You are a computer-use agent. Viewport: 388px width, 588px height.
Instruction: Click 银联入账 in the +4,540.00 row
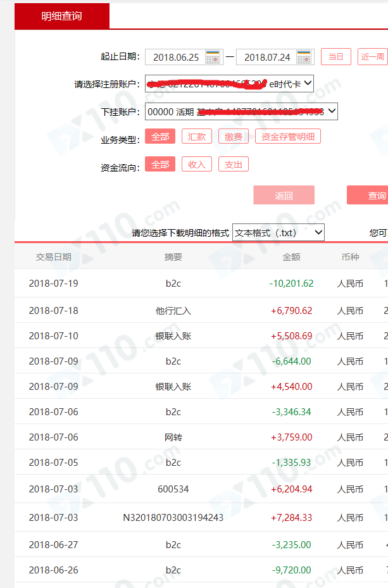[x=173, y=386]
